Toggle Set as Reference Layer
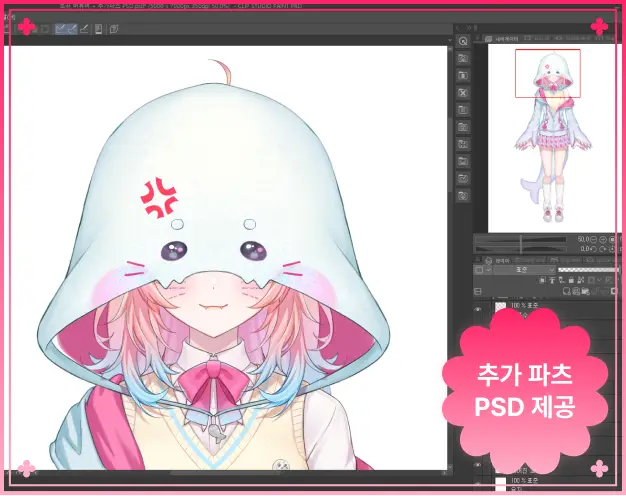 pyautogui.click(x=552, y=280)
